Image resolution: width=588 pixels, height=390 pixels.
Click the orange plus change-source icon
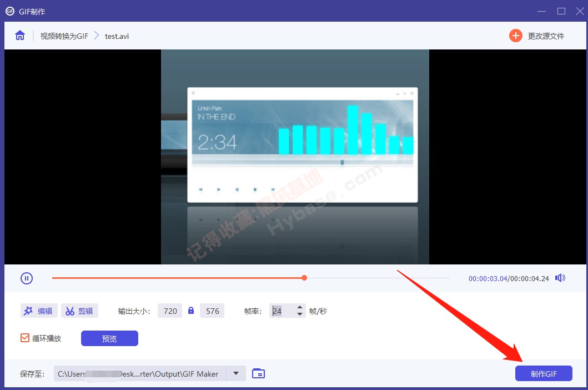point(516,36)
